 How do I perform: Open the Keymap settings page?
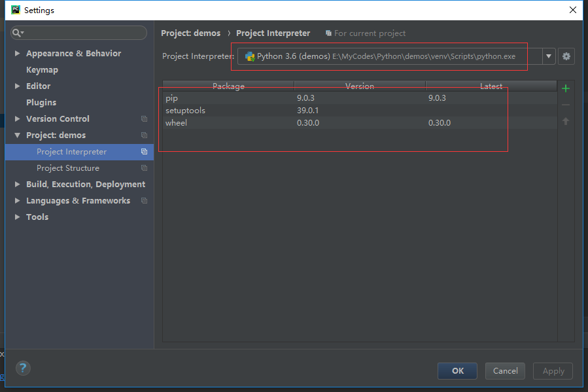coord(42,70)
